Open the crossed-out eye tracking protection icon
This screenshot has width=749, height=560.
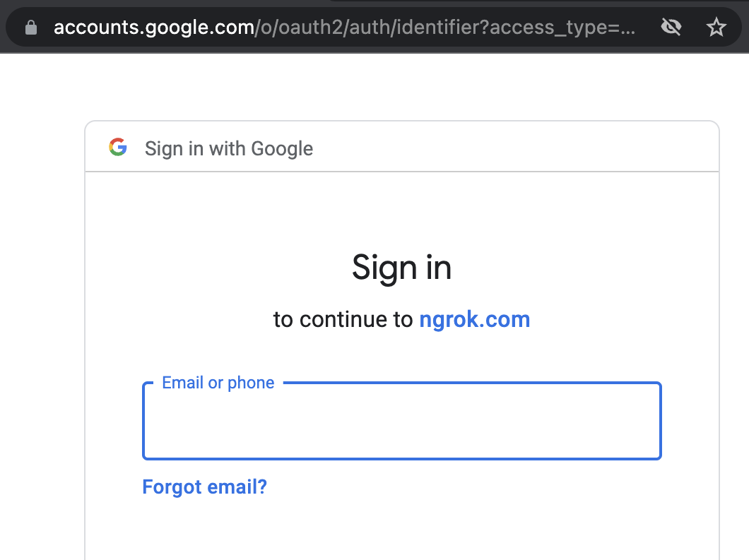tap(671, 28)
